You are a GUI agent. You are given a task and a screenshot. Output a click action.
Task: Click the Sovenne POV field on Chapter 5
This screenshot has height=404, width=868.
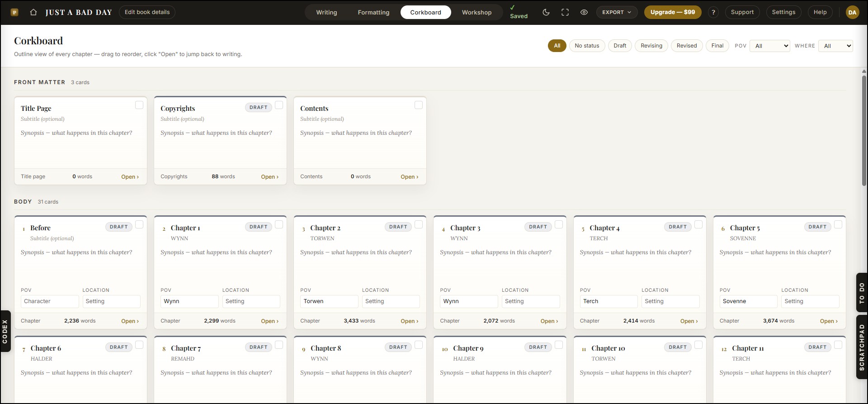(748, 301)
